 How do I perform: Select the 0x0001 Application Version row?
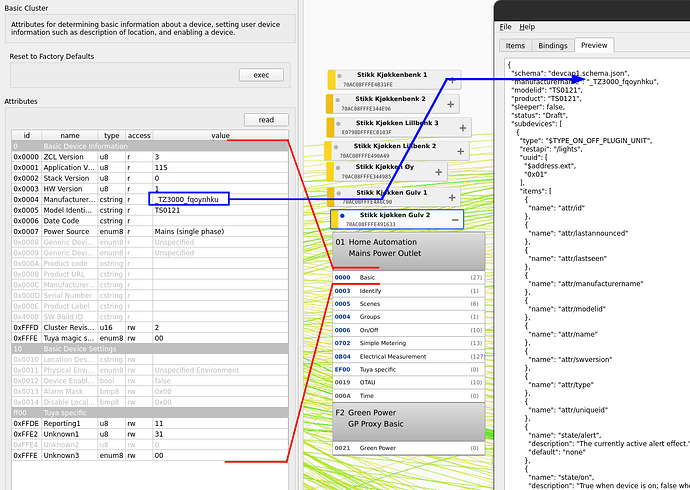[150, 168]
